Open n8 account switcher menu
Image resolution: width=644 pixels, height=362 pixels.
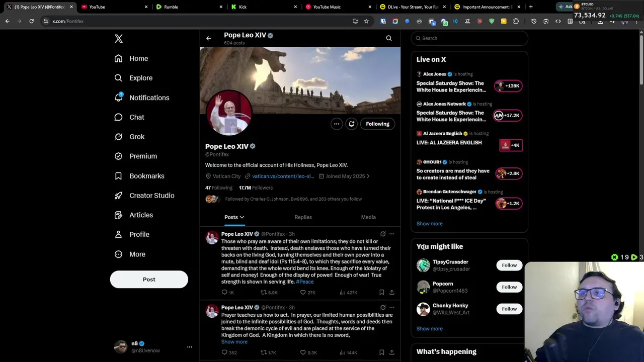[153, 347]
